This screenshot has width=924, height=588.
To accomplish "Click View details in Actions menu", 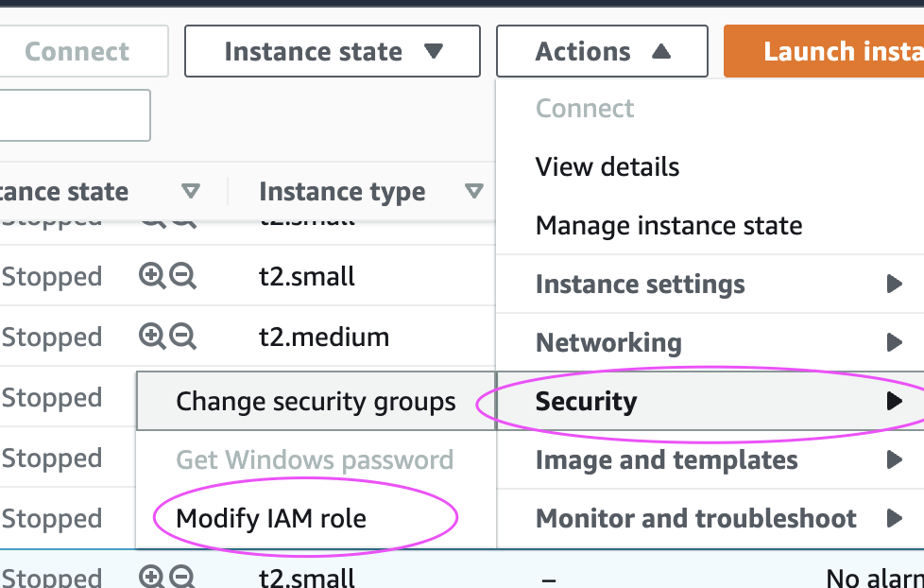I will coord(607,166).
